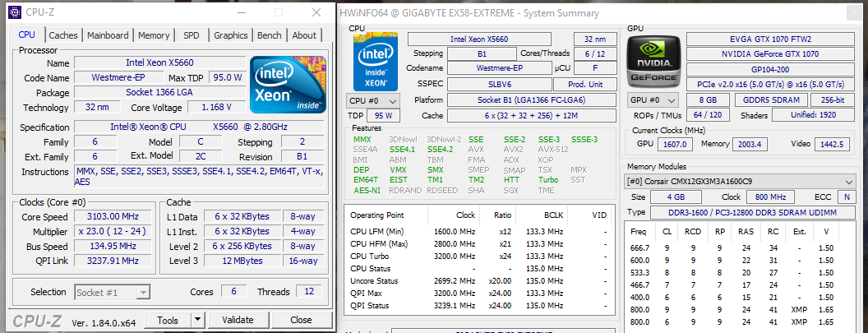Screen dimensions: 868x333
Task: Open the CPU #0 dropdown in HWiNFO64
Action: point(374,101)
